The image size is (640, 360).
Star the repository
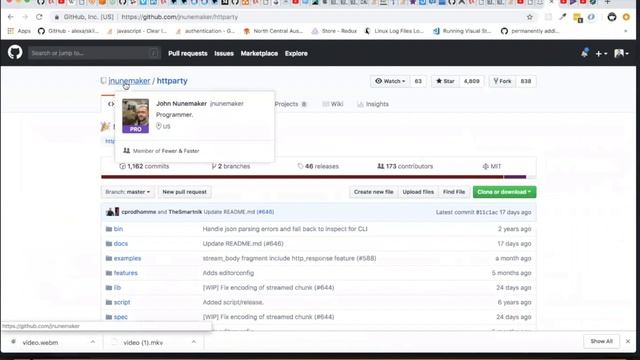[x=445, y=81]
